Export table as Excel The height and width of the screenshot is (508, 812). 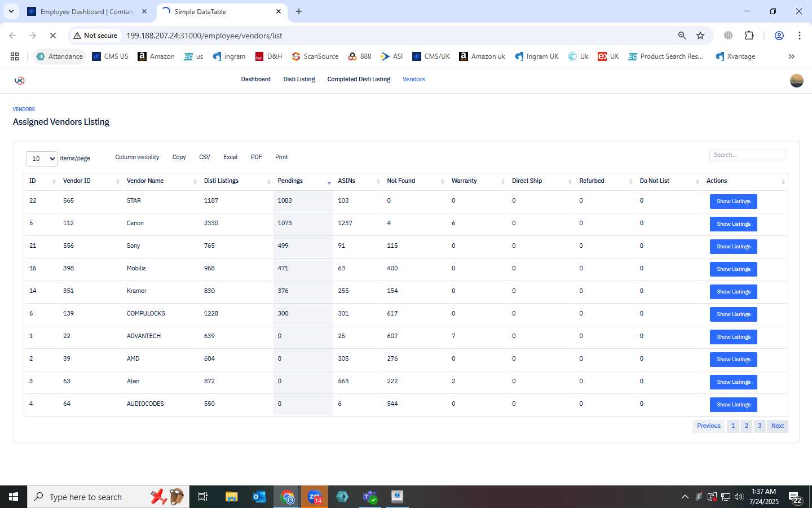point(230,157)
